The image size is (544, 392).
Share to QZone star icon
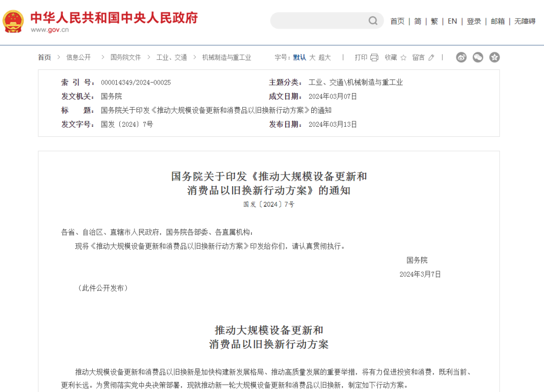[495, 57]
